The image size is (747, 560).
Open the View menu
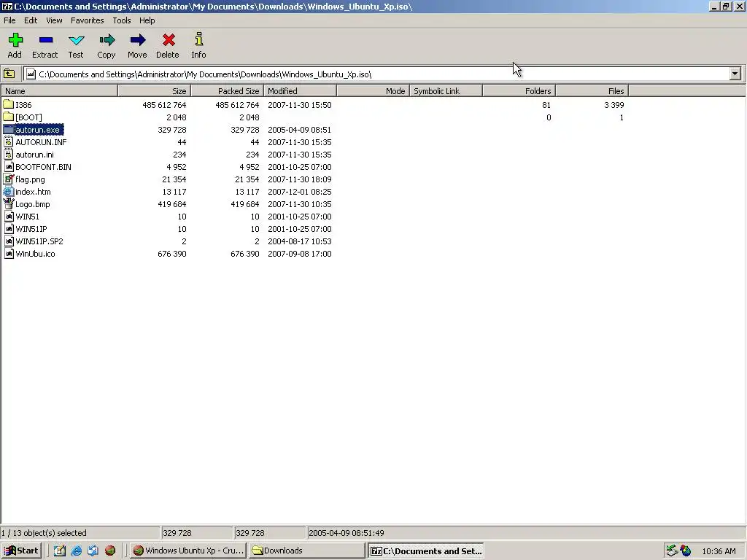click(54, 20)
